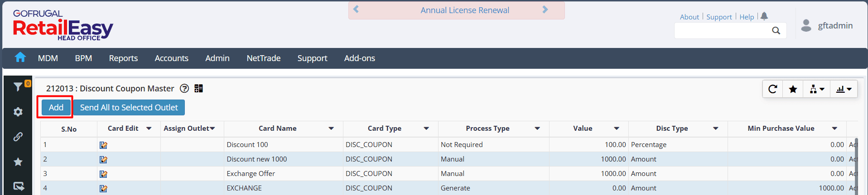Screen dimensions: 868x195
Task: Click the help question mark beside title
Action: tap(184, 89)
